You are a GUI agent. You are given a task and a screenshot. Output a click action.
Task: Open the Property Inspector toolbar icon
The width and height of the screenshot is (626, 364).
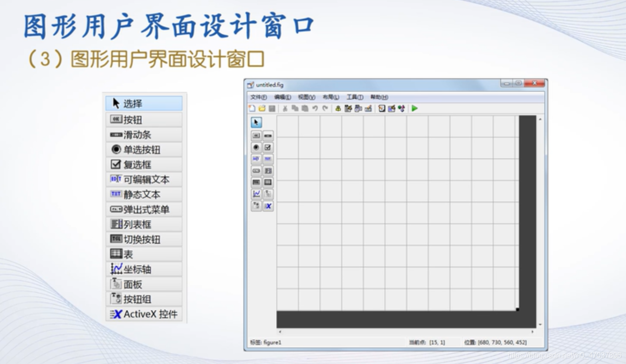tap(392, 109)
